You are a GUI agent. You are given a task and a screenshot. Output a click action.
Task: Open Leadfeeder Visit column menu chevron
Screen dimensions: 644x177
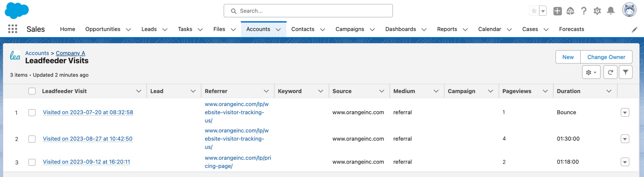click(139, 91)
